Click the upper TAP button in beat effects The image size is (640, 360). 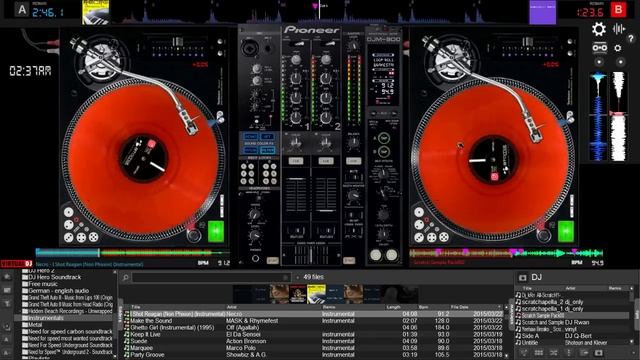(383, 138)
